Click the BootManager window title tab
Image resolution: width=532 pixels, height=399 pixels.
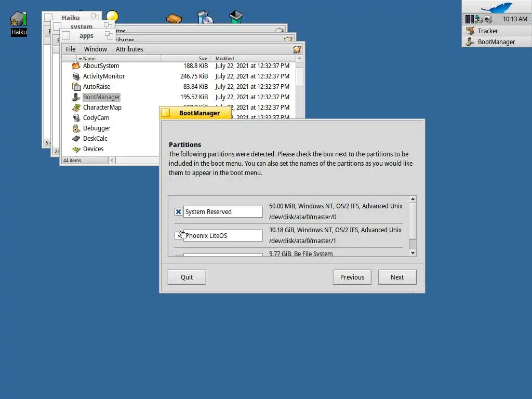coord(199,113)
